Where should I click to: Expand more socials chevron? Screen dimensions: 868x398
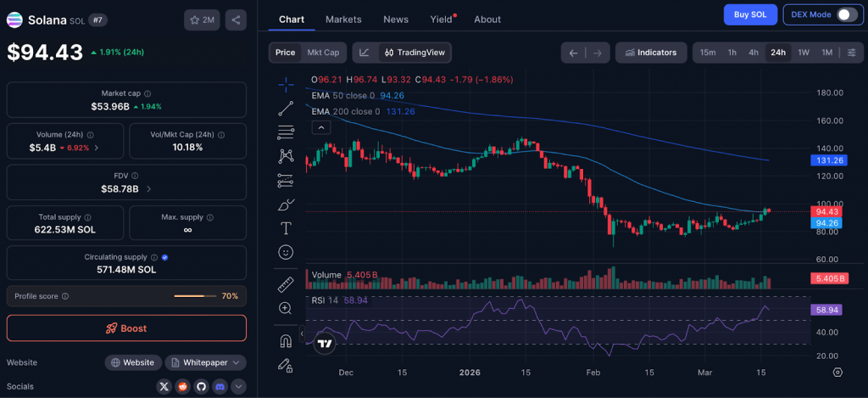pos(239,386)
